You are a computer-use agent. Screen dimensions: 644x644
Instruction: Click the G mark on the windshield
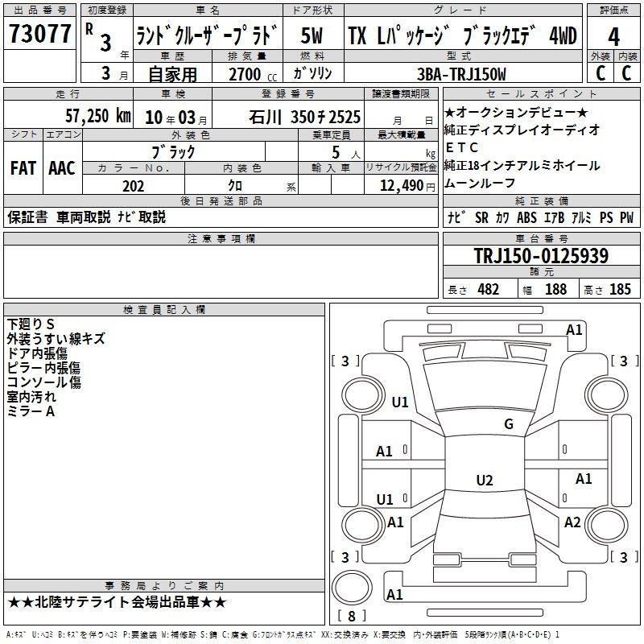click(509, 424)
